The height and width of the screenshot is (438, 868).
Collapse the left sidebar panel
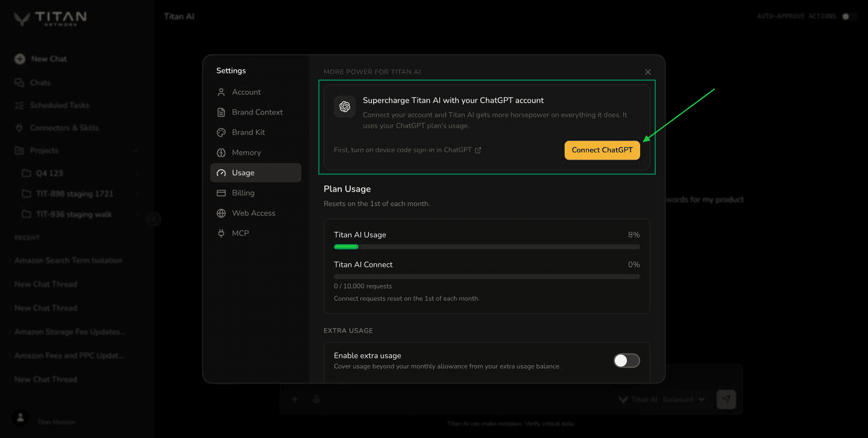154,219
